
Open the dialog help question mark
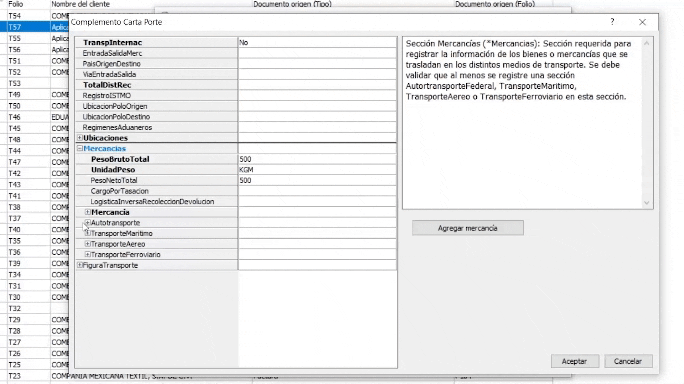coord(612,22)
